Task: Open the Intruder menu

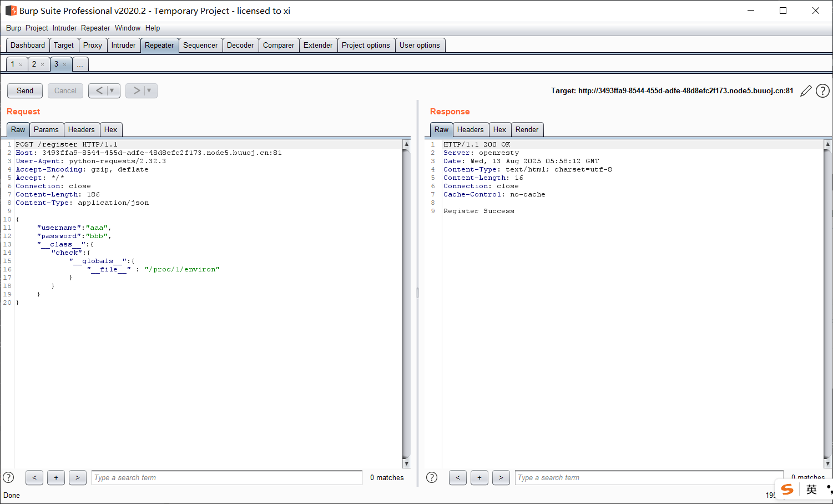Action: coord(64,28)
